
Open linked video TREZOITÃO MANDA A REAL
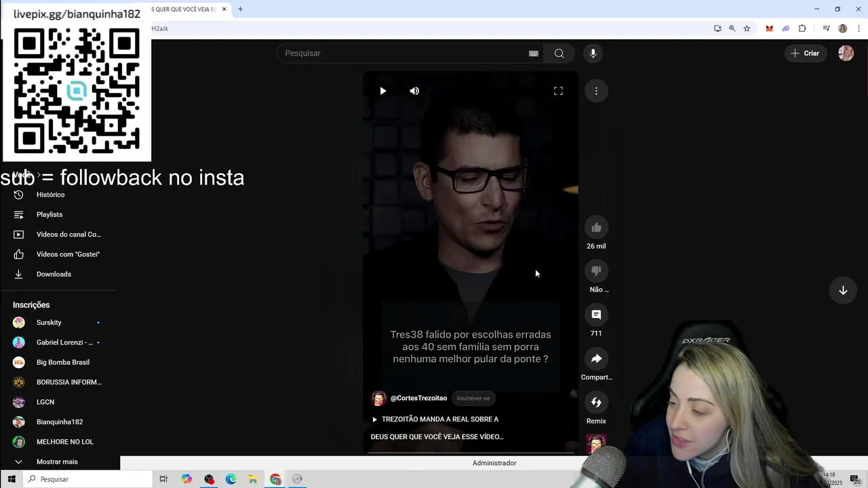click(435, 419)
